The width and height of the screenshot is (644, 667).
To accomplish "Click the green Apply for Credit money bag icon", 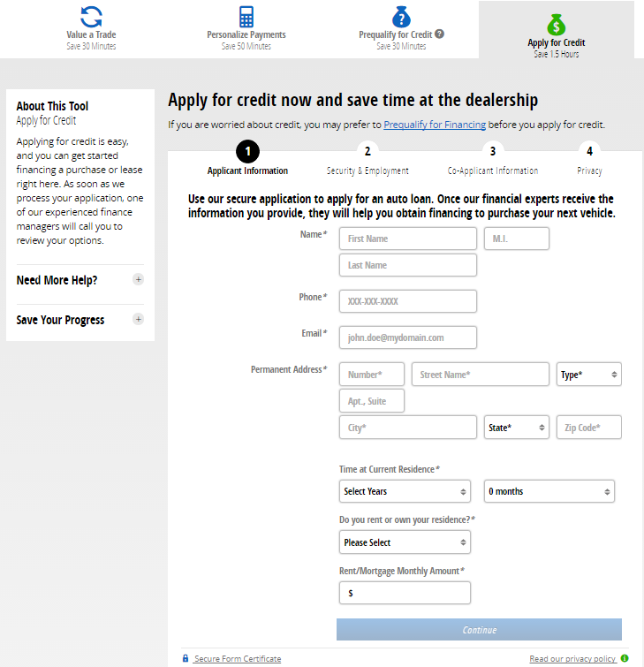I will (556, 24).
